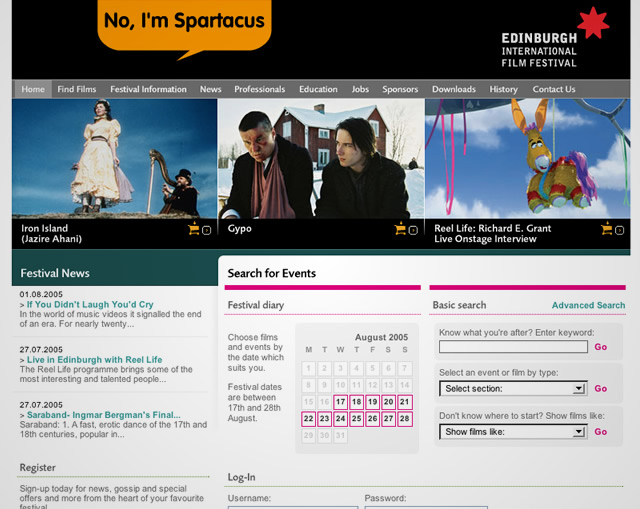Click the 'Register' heading
This screenshot has width=640, height=509.
(x=38, y=468)
